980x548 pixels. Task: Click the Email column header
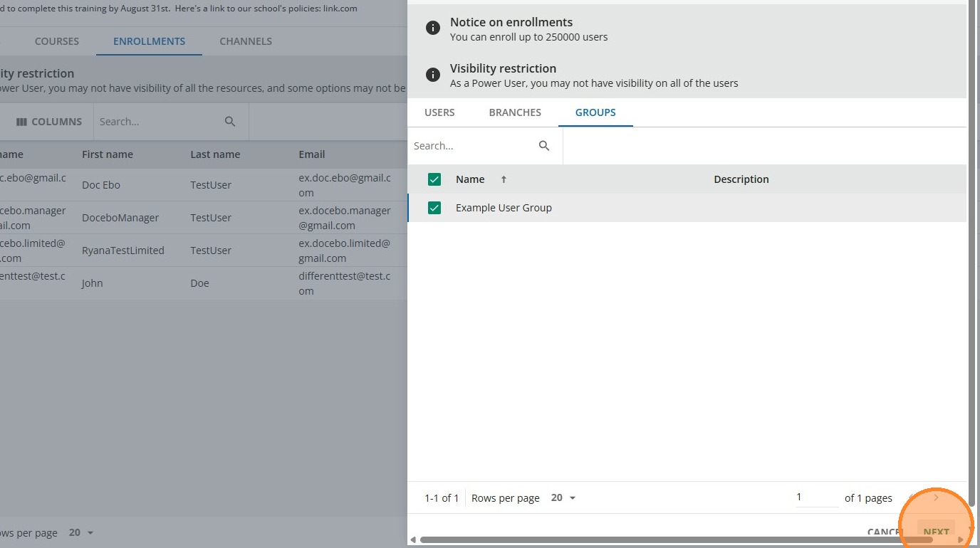312,154
